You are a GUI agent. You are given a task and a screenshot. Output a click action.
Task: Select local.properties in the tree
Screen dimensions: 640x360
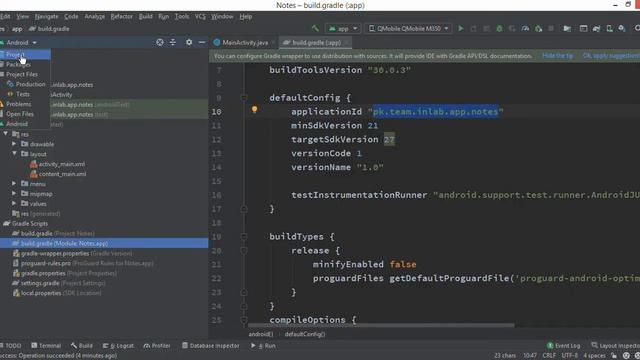[x=57, y=293]
